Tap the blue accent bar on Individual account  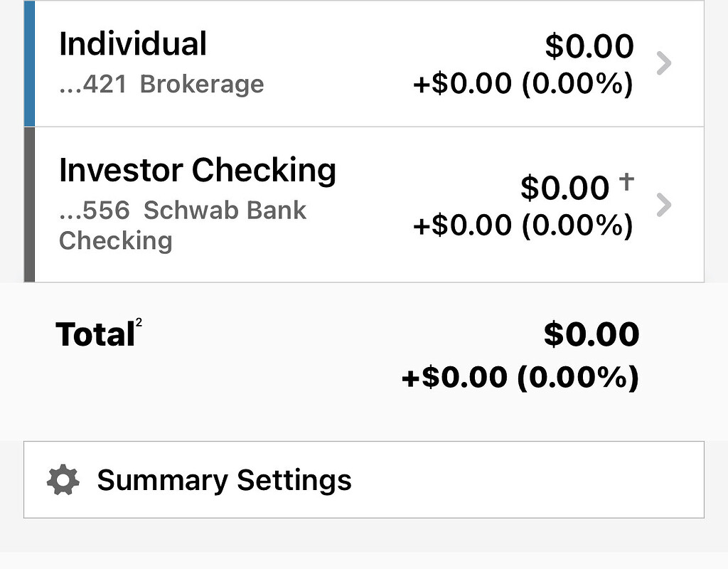coord(28,63)
